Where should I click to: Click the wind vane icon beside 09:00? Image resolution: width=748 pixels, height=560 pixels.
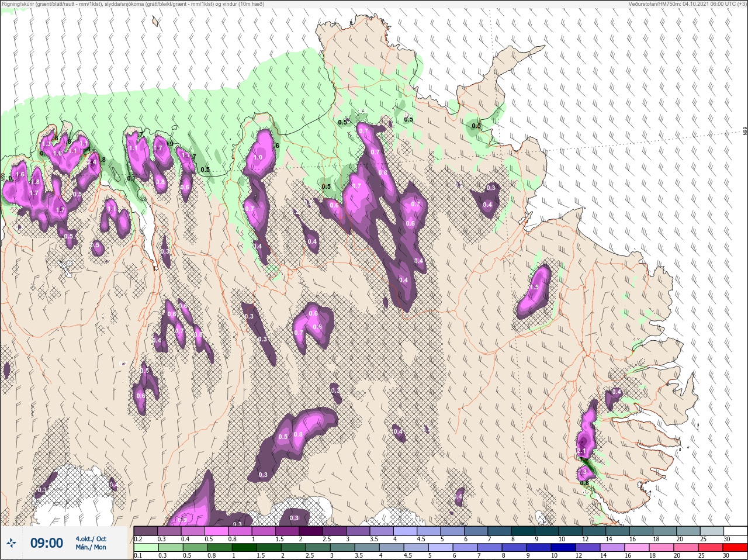tap(12, 543)
